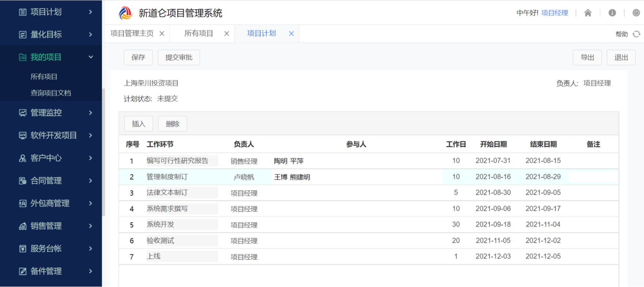Expand 服务台帐 sidebar chevron

tap(91, 249)
